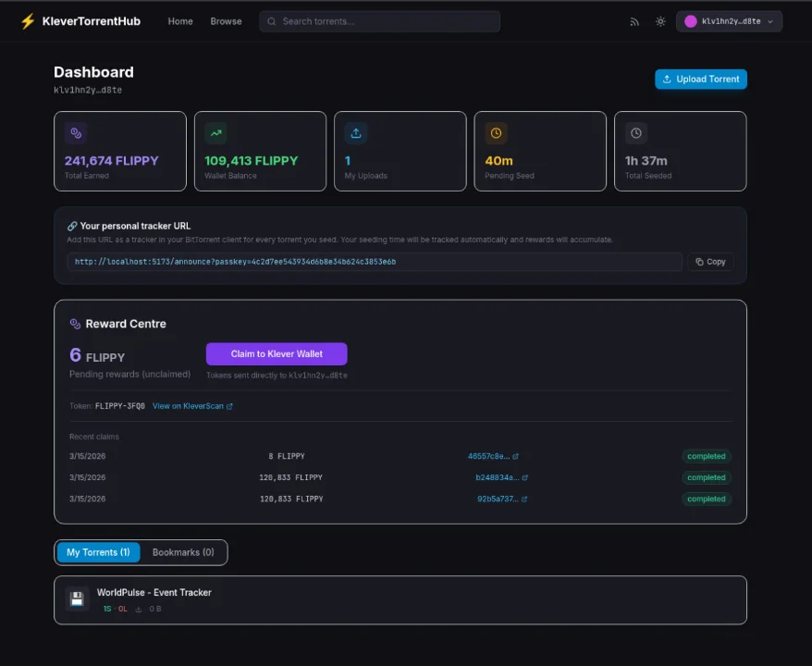812x666 pixels.
Task: Click the KleverTorrentHub lightning bolt logo
Action: point(27,20)
